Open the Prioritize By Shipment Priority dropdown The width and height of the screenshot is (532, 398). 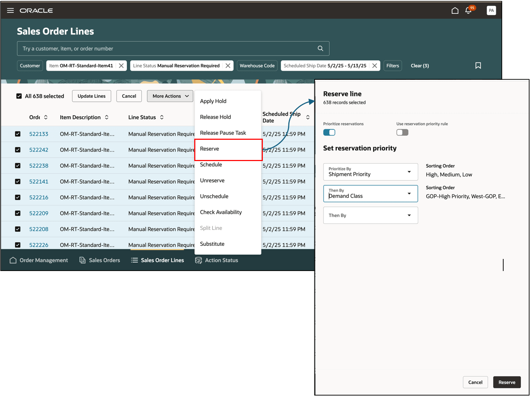370,172
